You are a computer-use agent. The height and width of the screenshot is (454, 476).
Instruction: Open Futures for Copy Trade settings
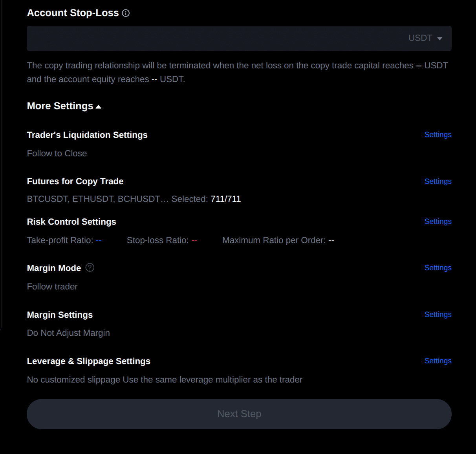[438, 181]
